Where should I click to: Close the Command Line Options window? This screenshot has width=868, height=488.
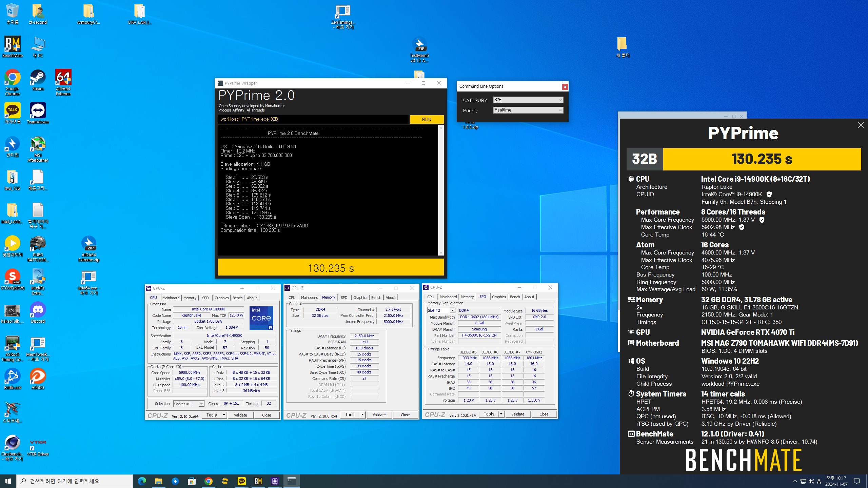pyautogui.click(x=565, y=87)
